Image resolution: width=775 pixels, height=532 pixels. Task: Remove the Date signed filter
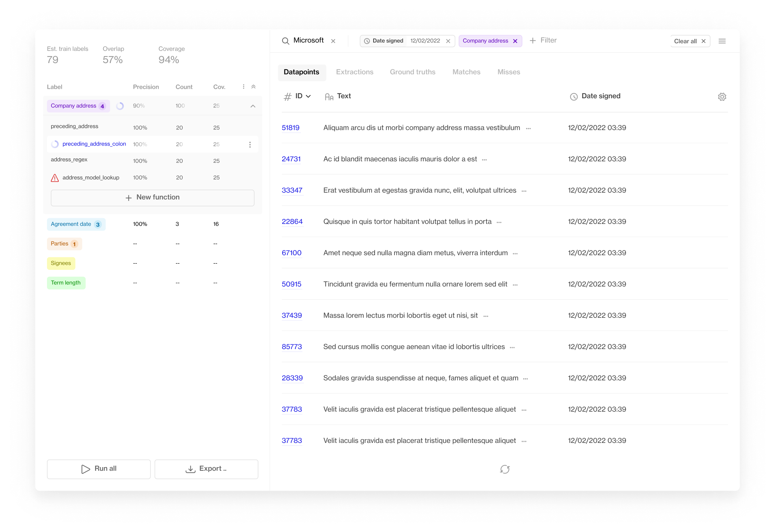pos(448,41)
